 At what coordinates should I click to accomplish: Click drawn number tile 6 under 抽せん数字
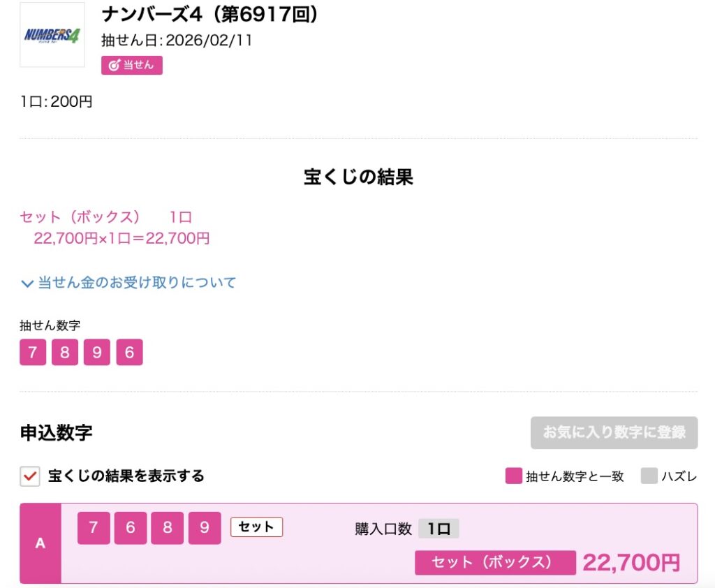coord(129,353)
